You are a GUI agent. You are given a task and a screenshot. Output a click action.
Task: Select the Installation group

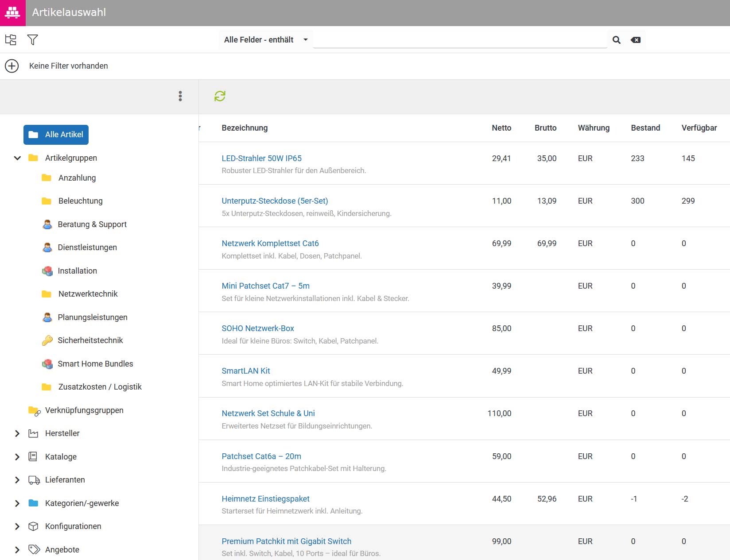[x=77, y=271]
